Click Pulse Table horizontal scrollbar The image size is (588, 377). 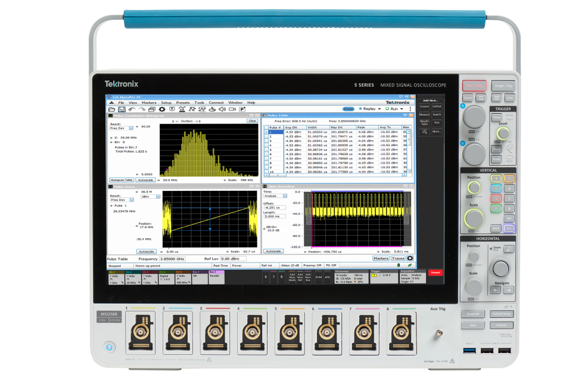(335, 175)
